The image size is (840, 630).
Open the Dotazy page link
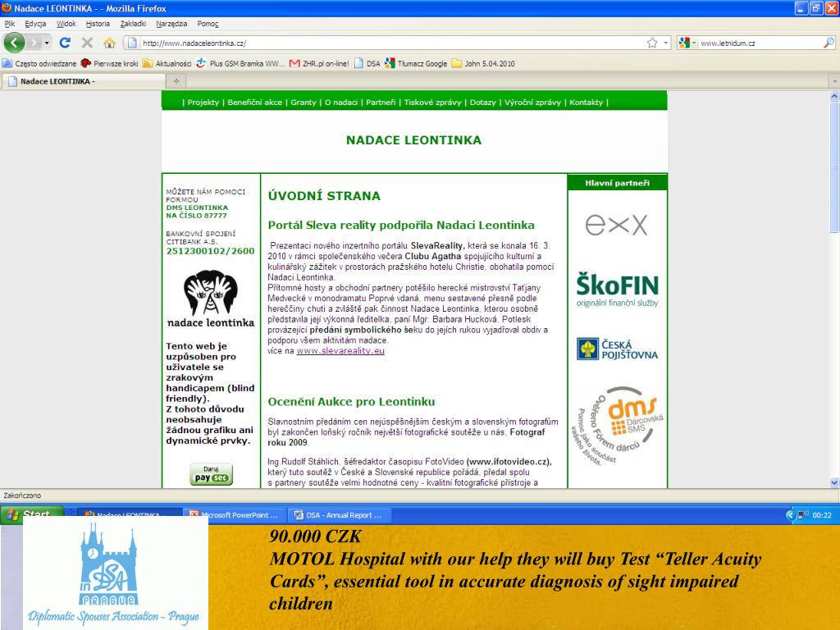pos(482,103)
